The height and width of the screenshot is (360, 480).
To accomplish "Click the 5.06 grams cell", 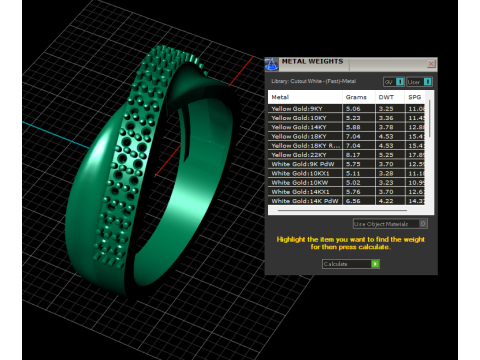I will 359,109.
